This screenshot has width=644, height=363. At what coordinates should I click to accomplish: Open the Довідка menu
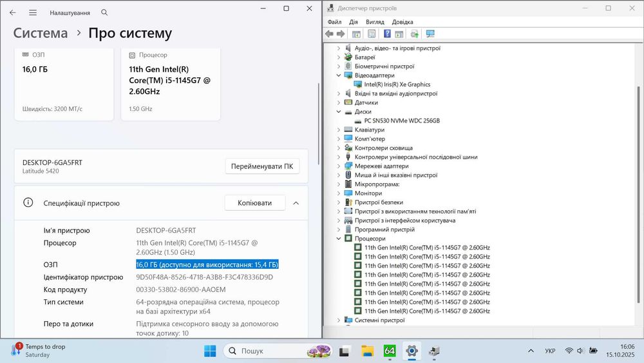point(402,22)
